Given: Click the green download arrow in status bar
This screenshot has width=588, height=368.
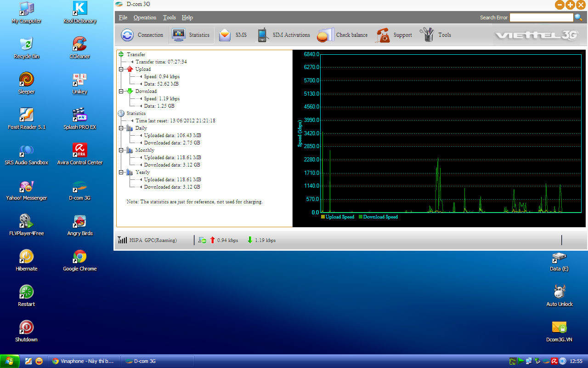Looking at the screenshot, I should pos(250,240).
